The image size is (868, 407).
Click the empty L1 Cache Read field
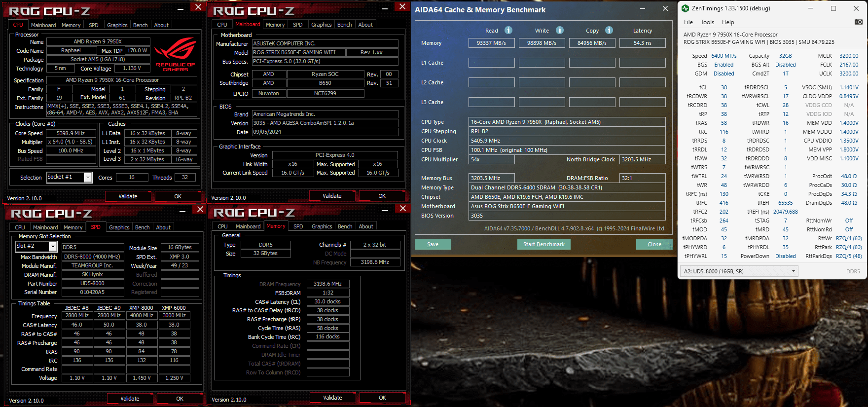[492, 63]
